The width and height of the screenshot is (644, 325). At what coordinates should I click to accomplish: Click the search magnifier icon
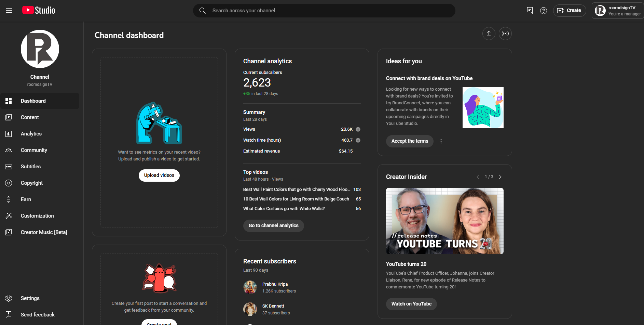click(203, 11)
